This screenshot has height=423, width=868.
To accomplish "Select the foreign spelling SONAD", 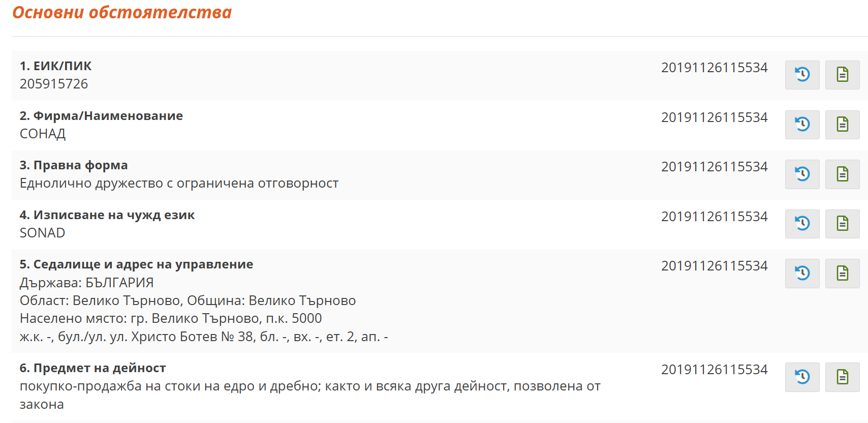I will (x=42, y=233).
